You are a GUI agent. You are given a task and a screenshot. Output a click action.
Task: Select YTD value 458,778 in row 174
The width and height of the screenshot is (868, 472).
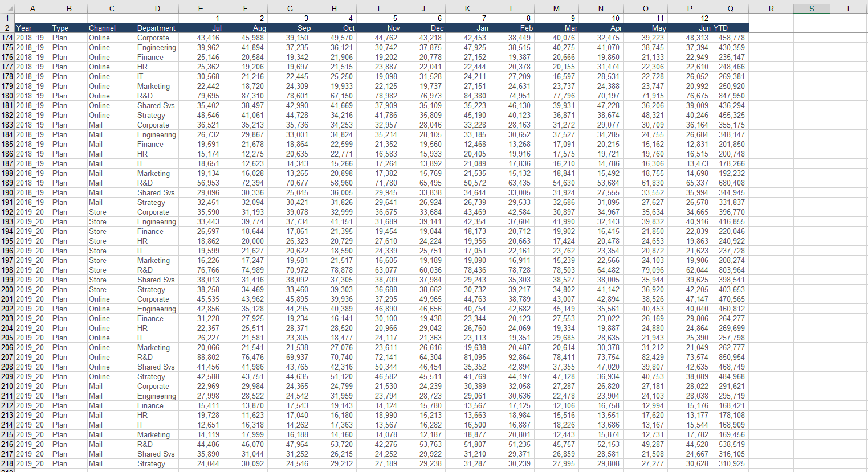pos(731,38)
